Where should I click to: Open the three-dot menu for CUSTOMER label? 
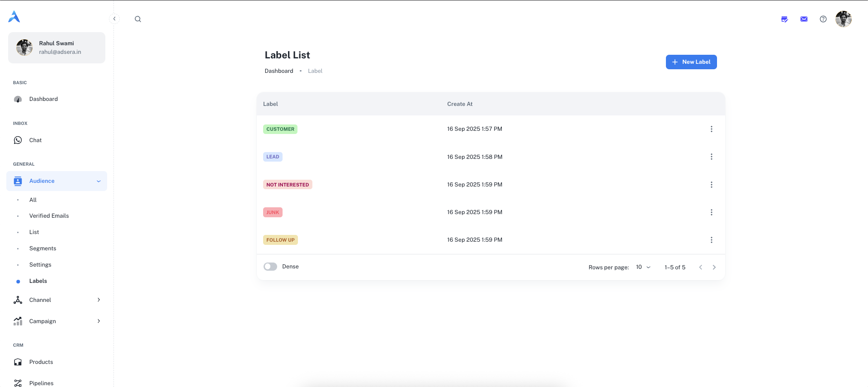711,129
